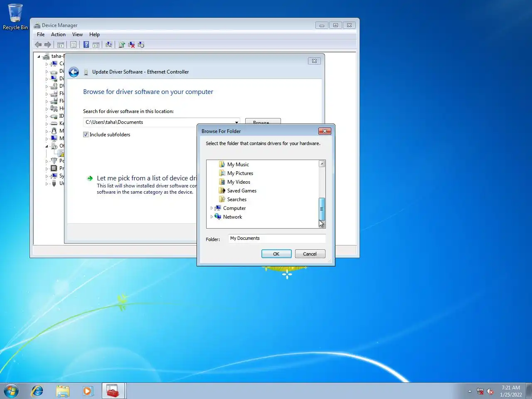Click the folder tree scrollbar up arrow

click(x=322, y=164)
